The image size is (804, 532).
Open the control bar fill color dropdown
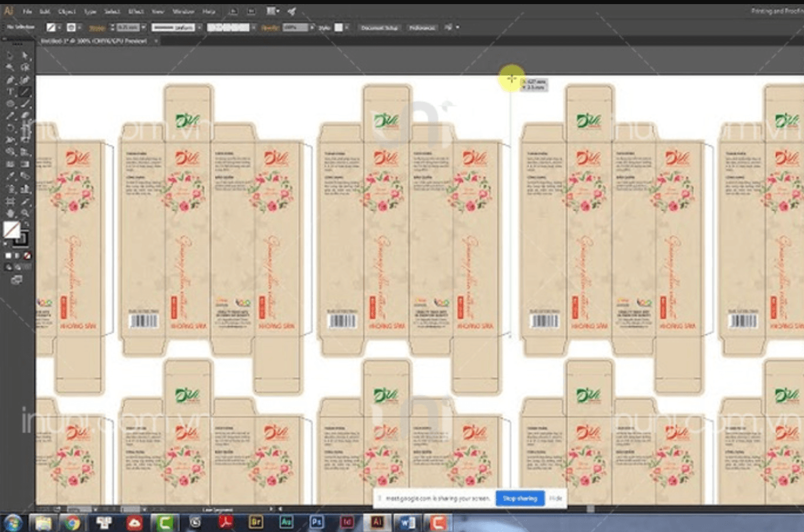pos(59,27)
